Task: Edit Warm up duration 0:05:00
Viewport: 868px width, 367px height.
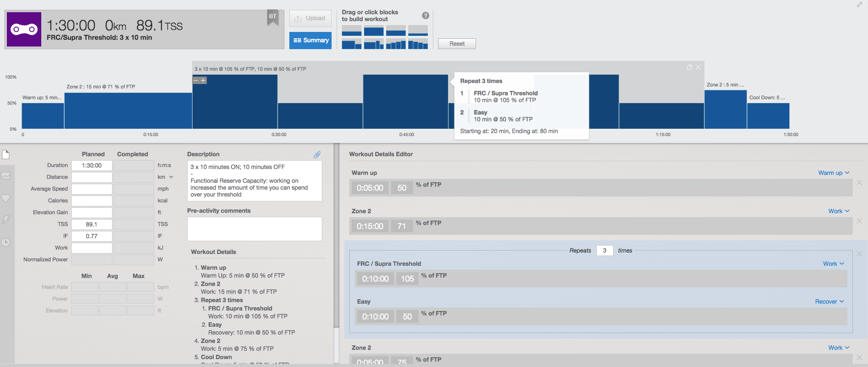Action: click(x=370, y=188)
